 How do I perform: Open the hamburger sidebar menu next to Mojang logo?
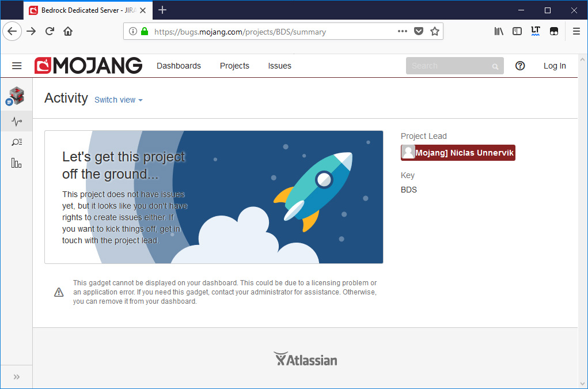pyautogui.click(x=17, y=66)
